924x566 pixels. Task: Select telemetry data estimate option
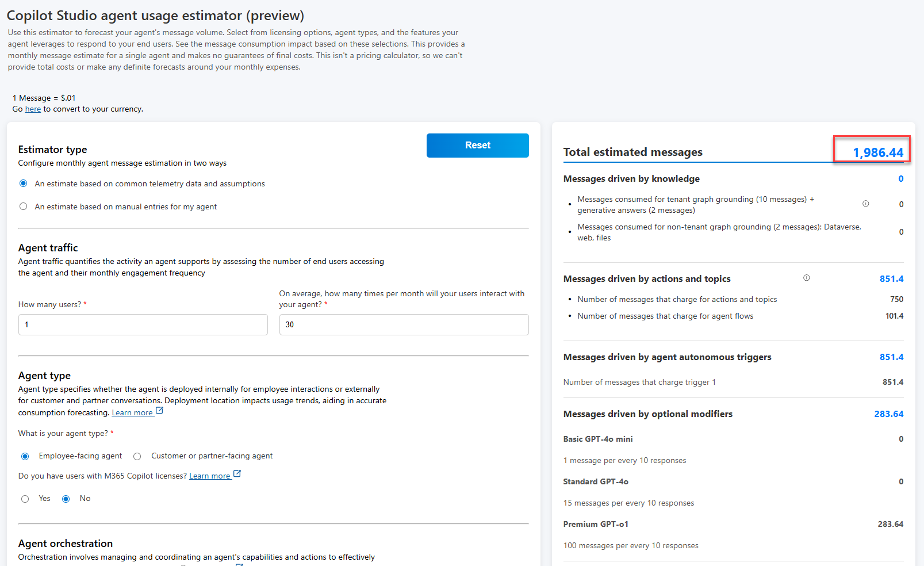24,183
